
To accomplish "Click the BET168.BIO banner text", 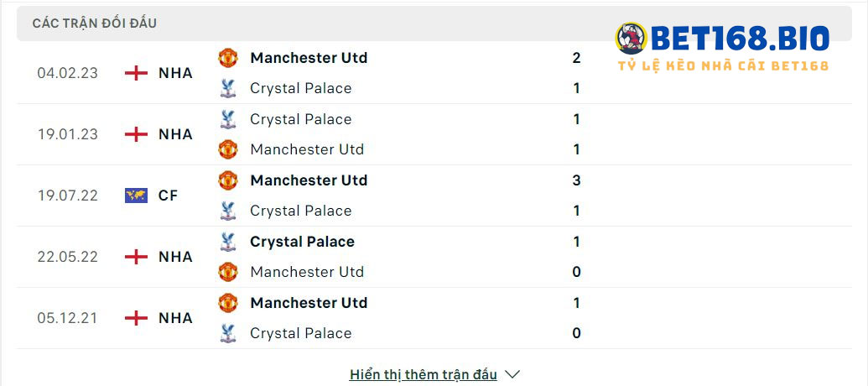I will pyautogui.click(x=741, y=39).
